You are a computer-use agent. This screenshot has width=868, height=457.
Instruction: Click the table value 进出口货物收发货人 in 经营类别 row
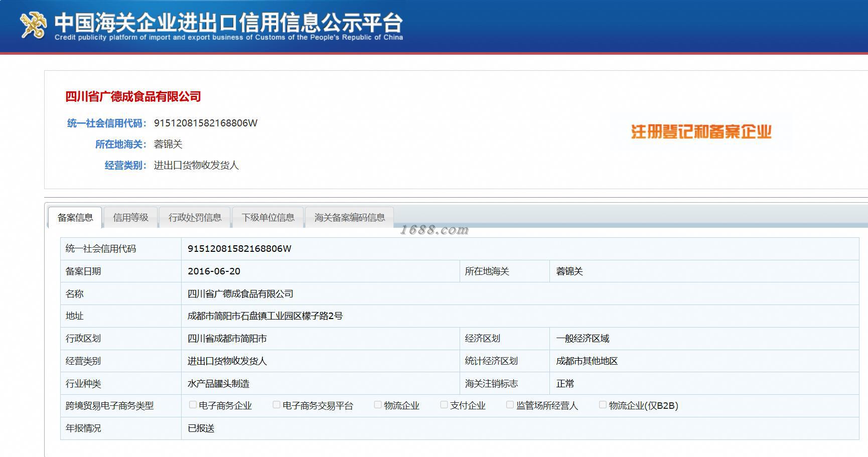coord(227,361)
